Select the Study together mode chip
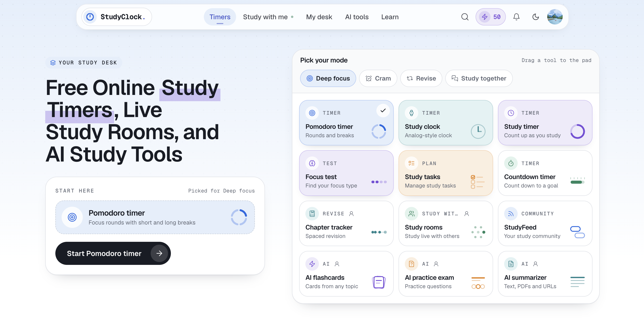This screenshot has height=324, width=644. 479,78
